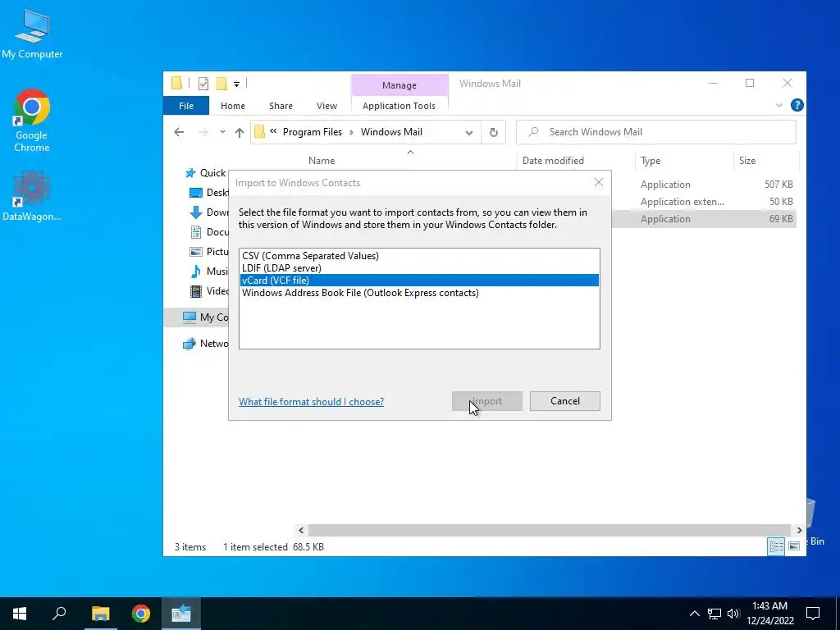Open Documents in the navigation pane

[x=210, y=232]
